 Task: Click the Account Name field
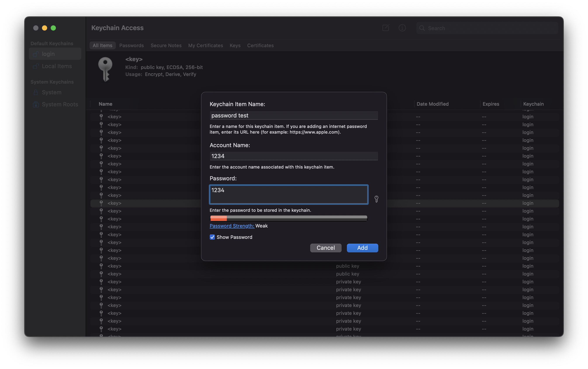pos(294,156)
